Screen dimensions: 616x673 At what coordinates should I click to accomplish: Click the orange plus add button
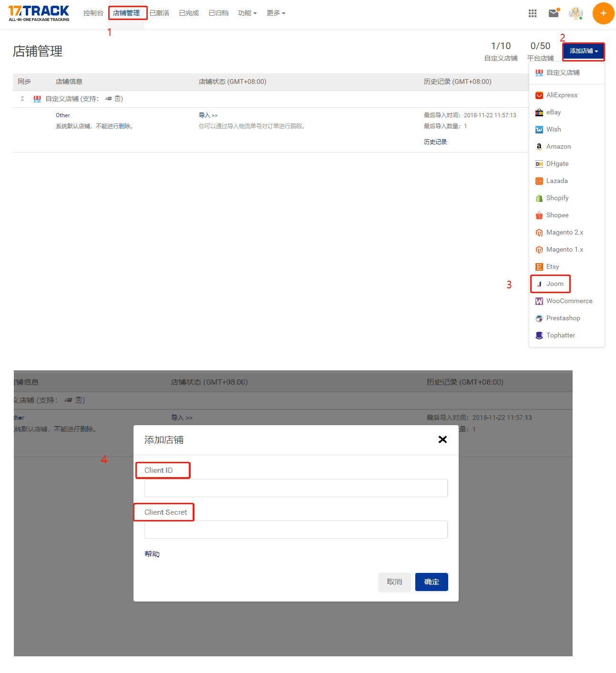(603, 13)
